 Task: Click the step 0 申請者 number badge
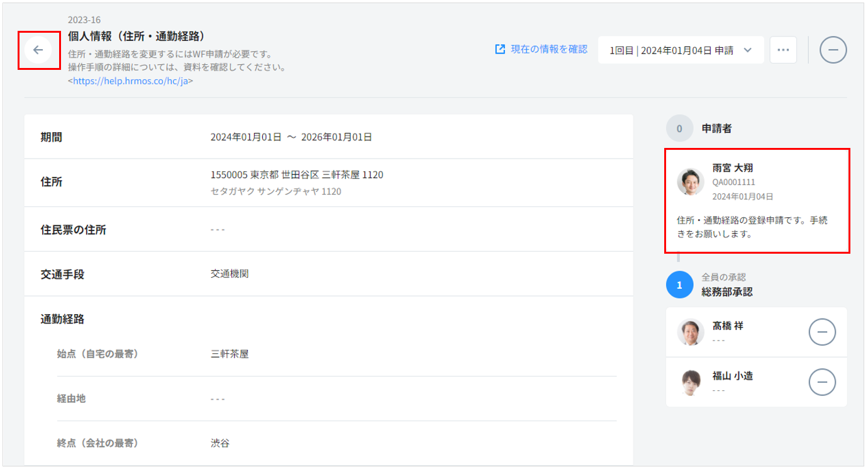pyautogui.click(x=679, y=128)
